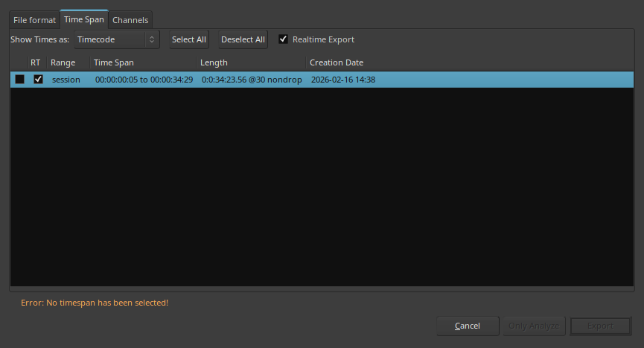The width and height of the screenshot is (644, 348).
Task: Click the Creation Date column header
Action: pos(337,62)
